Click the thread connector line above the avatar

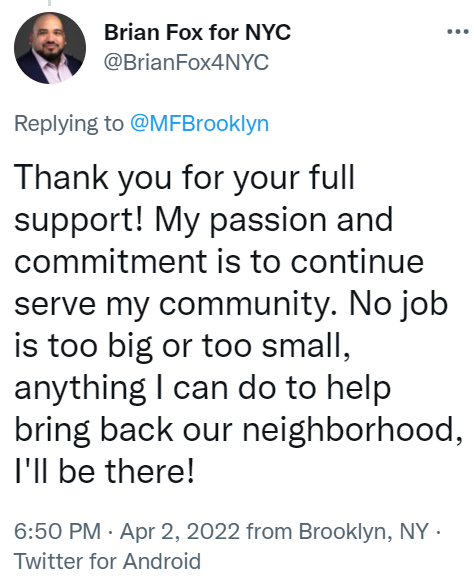[49, 3]
